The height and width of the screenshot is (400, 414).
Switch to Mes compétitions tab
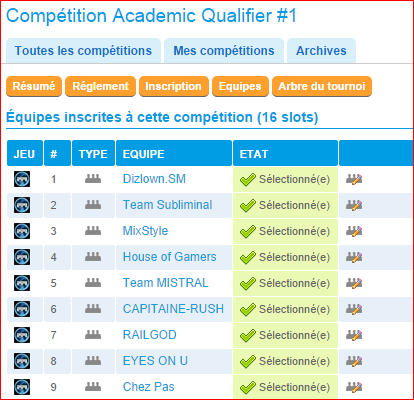pyautogui.click(x=224, y=51)
